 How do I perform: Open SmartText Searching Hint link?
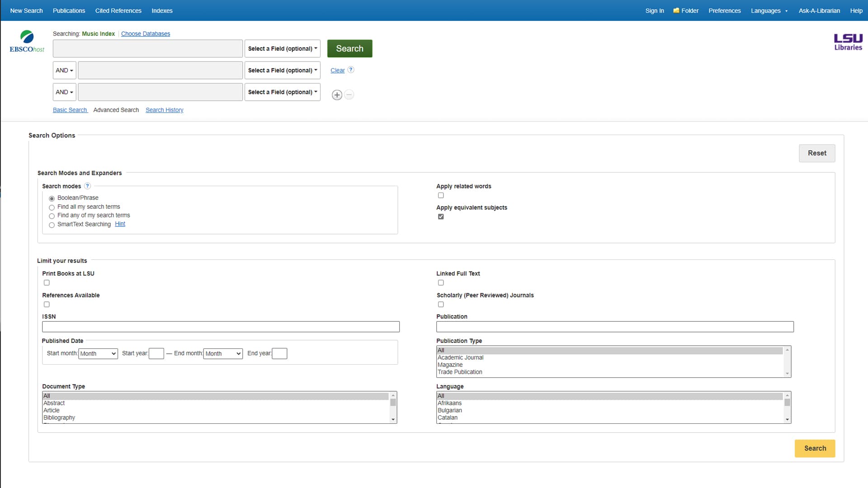point(120,224)
